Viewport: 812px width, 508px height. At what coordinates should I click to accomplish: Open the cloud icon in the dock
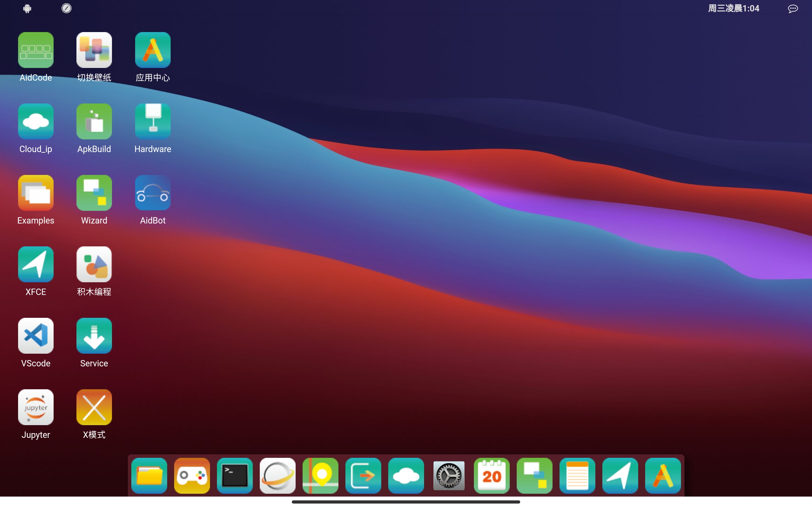[406, 476]
